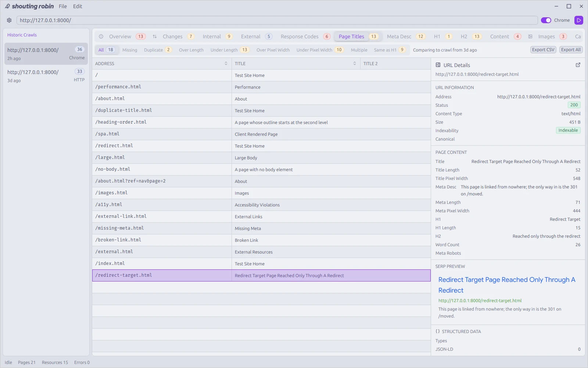Switch to the Meta Desc tab
This screenshot has width=588, height=368.
406,36
